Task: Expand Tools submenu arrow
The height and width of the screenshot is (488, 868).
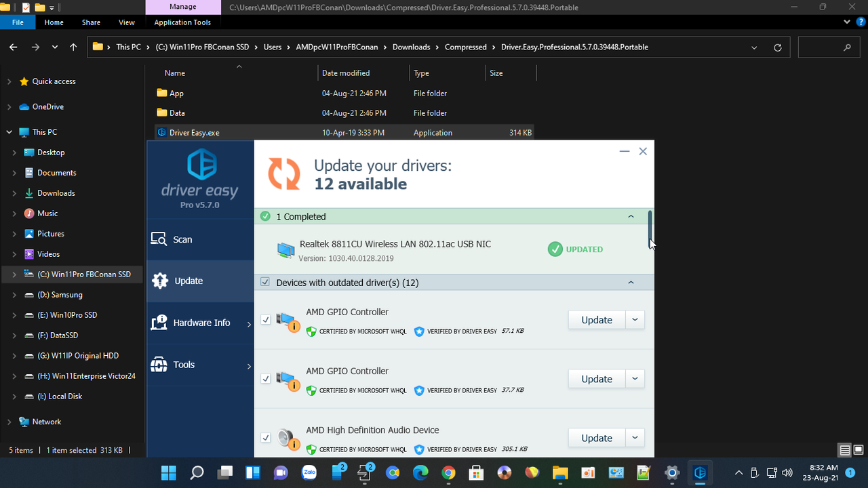Action: tap(249, 367)
